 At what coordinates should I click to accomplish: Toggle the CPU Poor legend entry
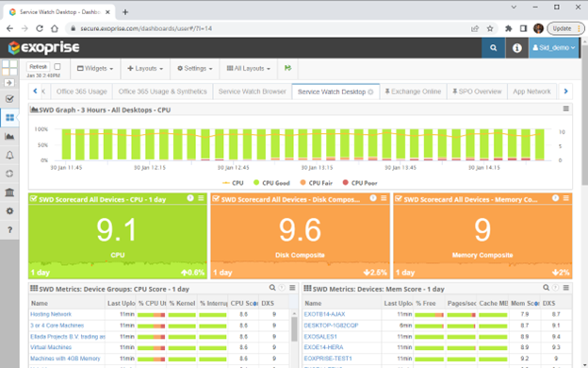[x=360, y=183]
